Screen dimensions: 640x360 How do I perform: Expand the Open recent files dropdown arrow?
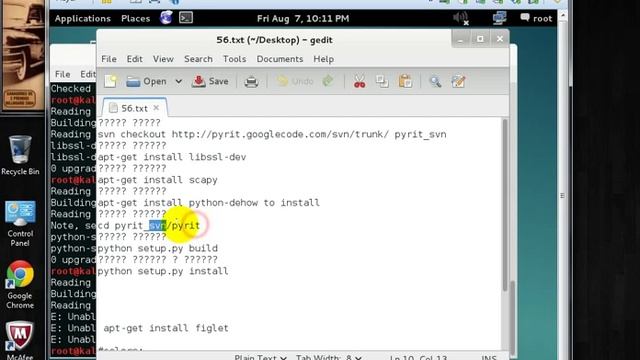pos(179,81)
